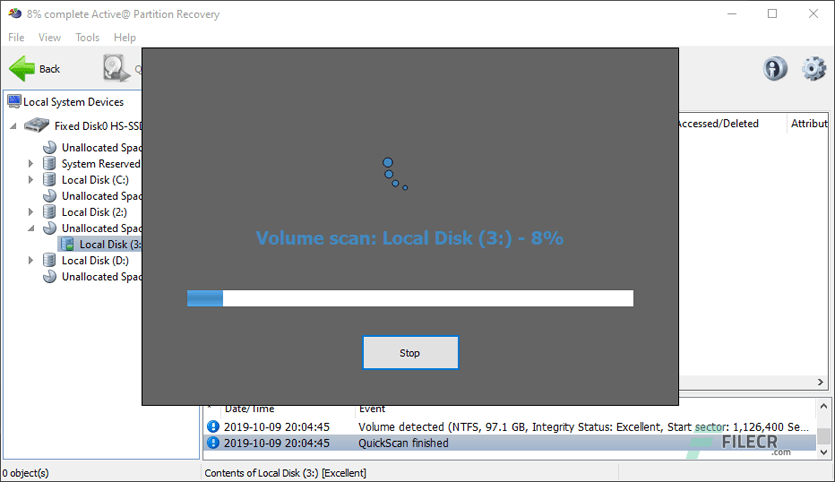Maximize the Partition Recovery window
The image size is (836, 484).
pyautogui.click(x=772, y=14)
